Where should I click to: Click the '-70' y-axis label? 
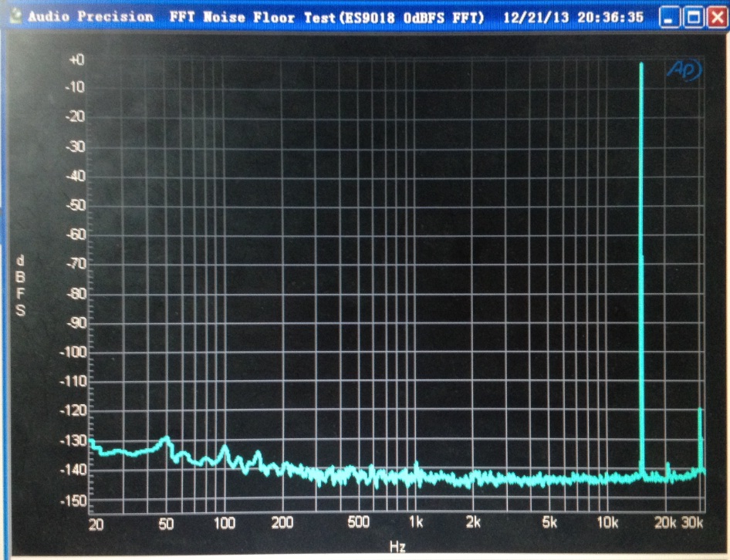[x=76, y=264]
